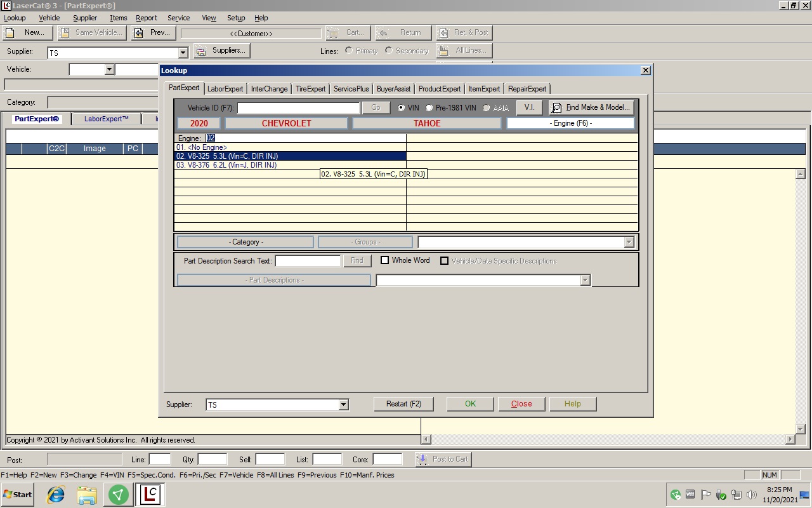Open the Suppliers button
The width and height of the screenshot is (812, 508).
pyautogui.click(x=221, y=50)
